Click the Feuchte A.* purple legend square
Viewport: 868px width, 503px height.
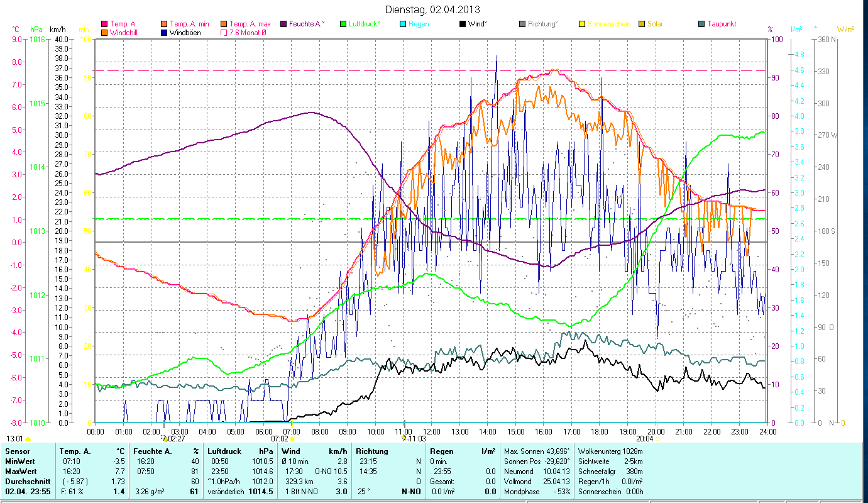coord(283,25)
